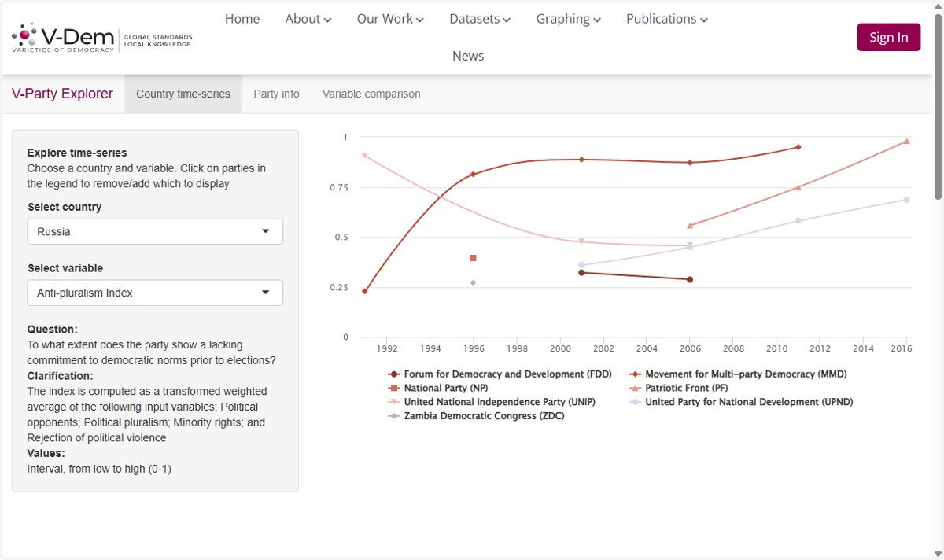Viewport: 944px width, 560px height.
Task: Click the UPND data point at 2011
Action: 798,221
